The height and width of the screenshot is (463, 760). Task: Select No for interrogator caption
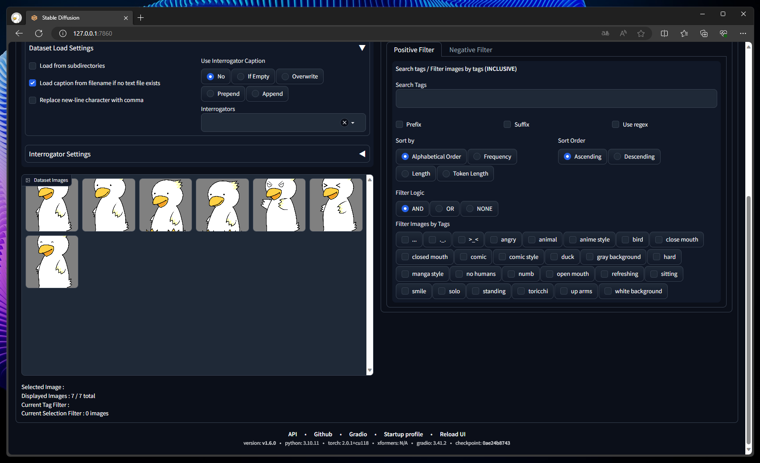coord(216,77)
